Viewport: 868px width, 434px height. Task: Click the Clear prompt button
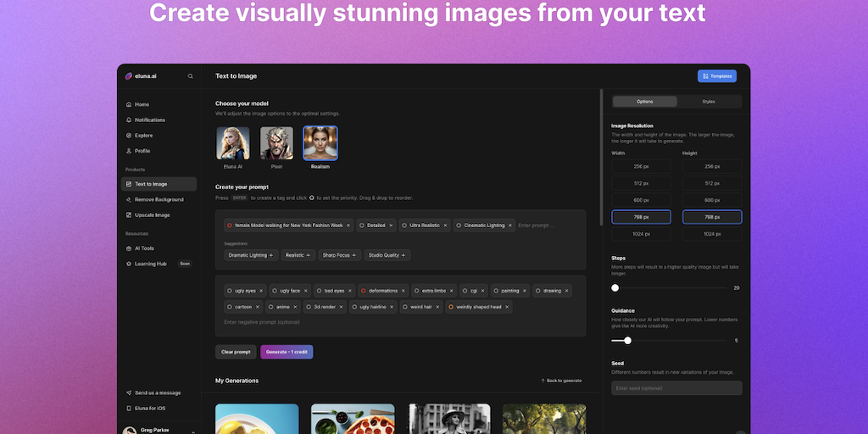236,352
